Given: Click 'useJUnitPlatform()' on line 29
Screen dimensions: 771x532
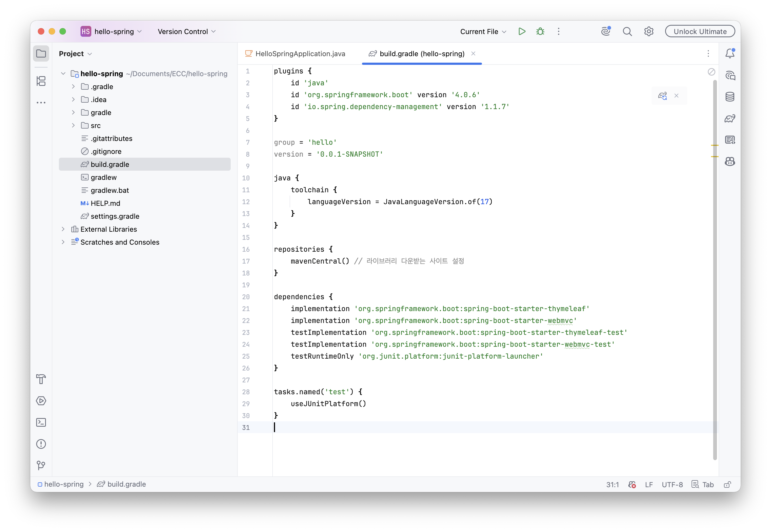Looking at the screenshot, I should click(328, 404).
